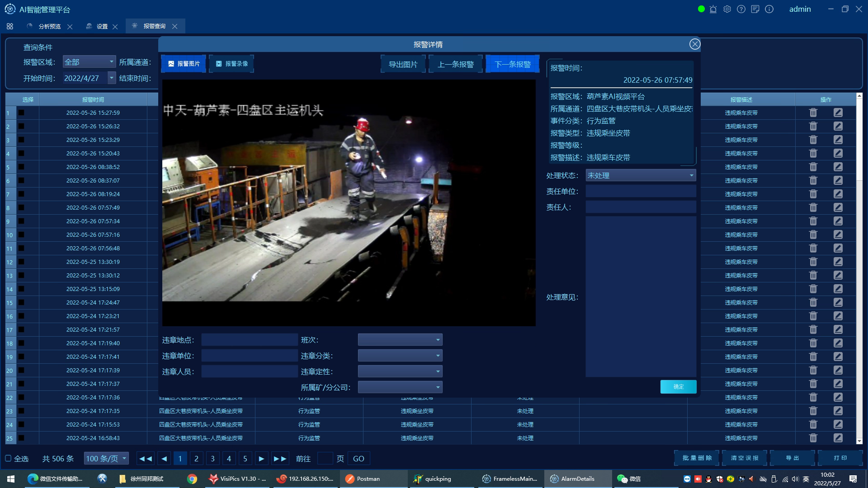This screenshot has height=488, width=868.
Task: Delete the alarm row 2022-05-26 08:38:52
Action: 813,167
